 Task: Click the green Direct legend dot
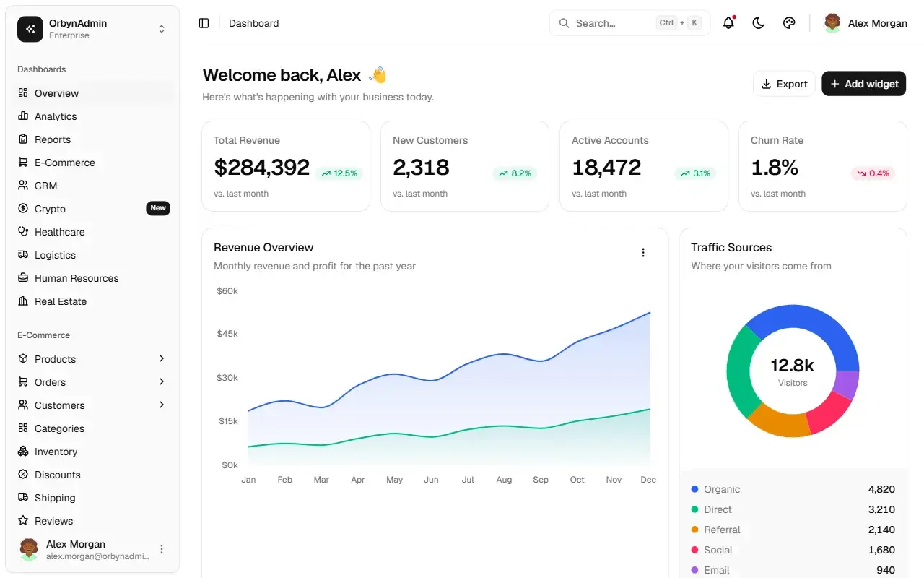click(694, 509)
